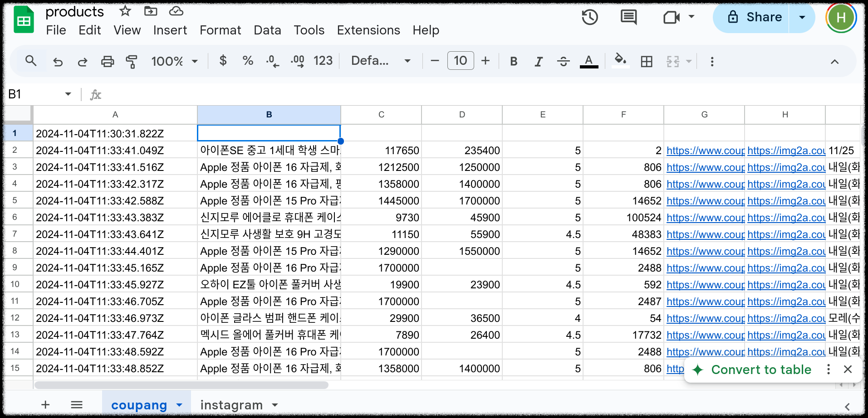Show the side panel arrow
The height and width of the screenshot is (418, 868).
pos(847,407)
